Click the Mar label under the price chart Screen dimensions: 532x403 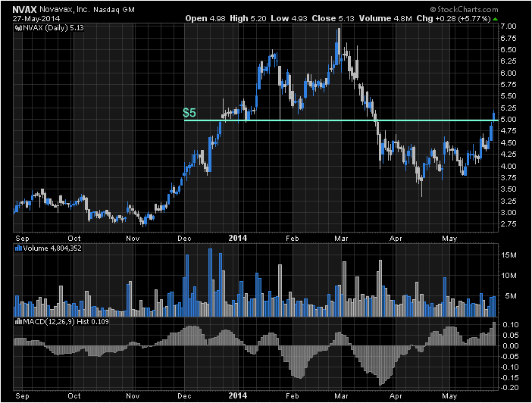[x=341, y=239]
